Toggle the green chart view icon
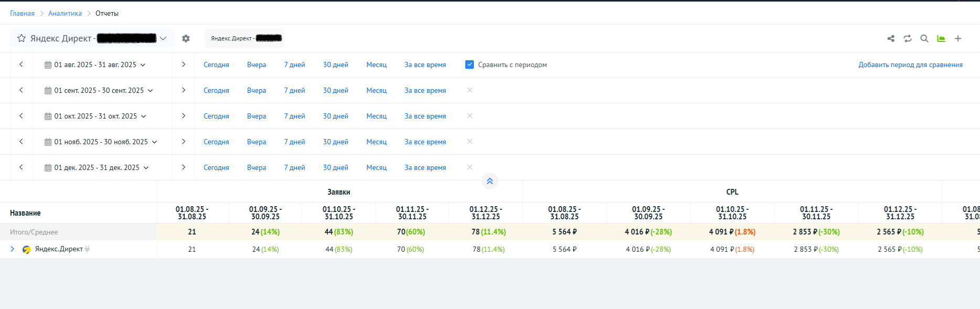Screen dimensions: 980x309 [941, 38]
